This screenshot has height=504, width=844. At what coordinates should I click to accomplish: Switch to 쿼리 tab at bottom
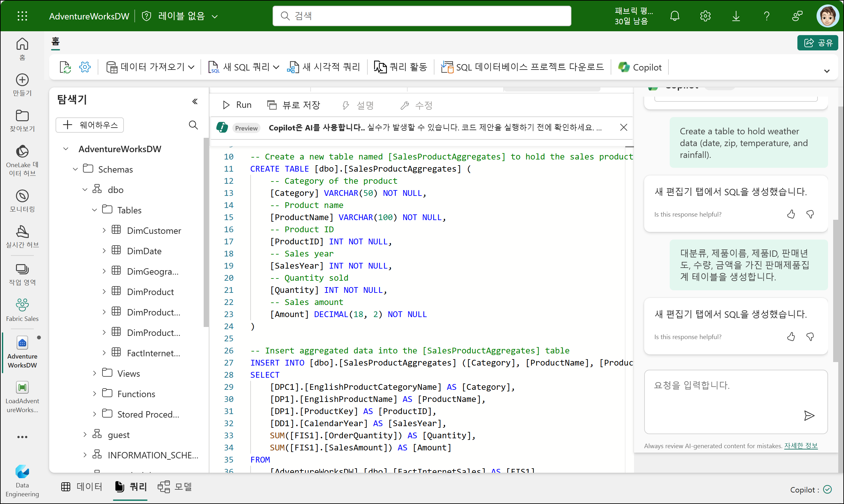(131, 487)
